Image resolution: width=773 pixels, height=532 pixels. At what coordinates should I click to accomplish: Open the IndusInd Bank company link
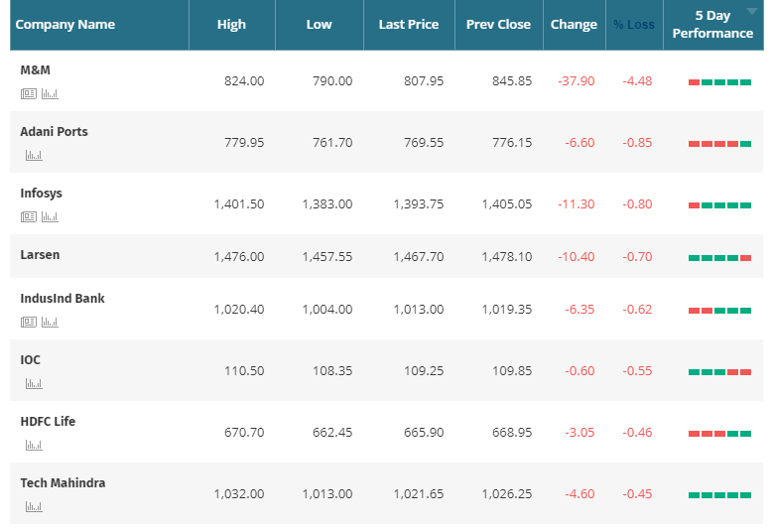click(x=63, y=299)
